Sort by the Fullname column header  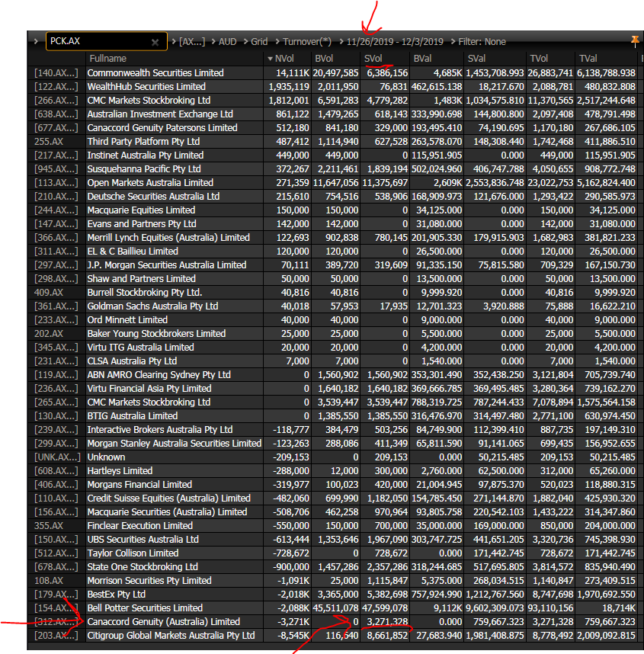pos(108,59)
